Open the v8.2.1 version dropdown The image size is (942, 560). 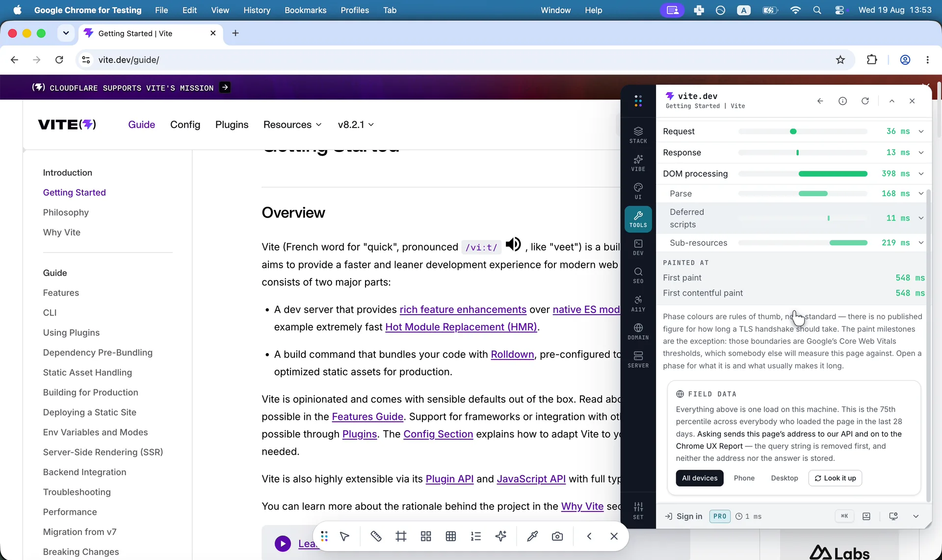pos(356,125)
